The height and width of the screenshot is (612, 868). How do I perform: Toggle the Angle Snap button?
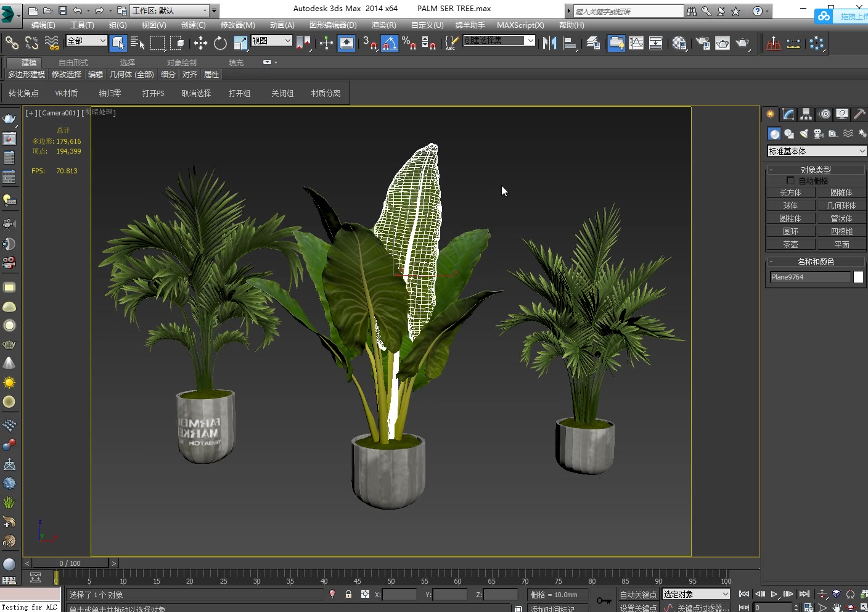[x=390, y=43]
